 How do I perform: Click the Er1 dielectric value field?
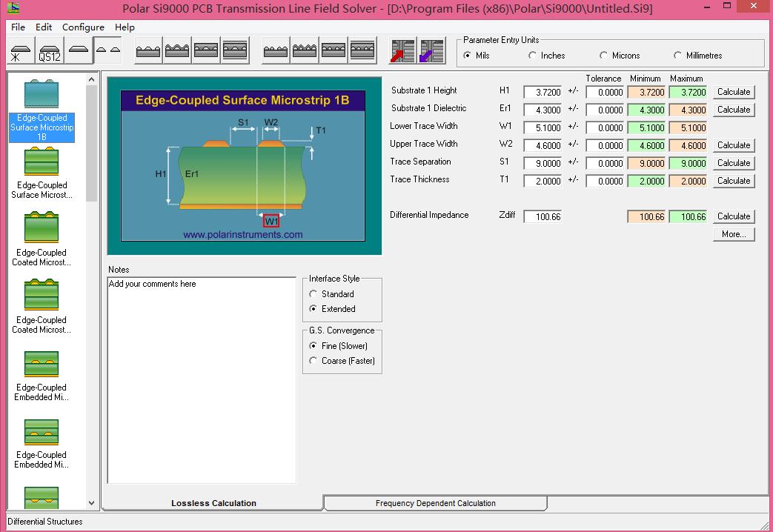[x=543, y=110]
